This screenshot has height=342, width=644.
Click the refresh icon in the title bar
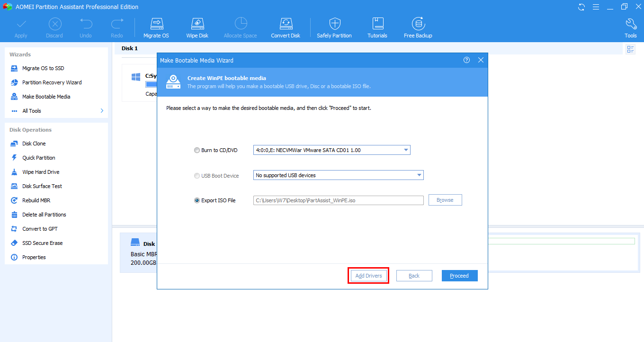581,7
